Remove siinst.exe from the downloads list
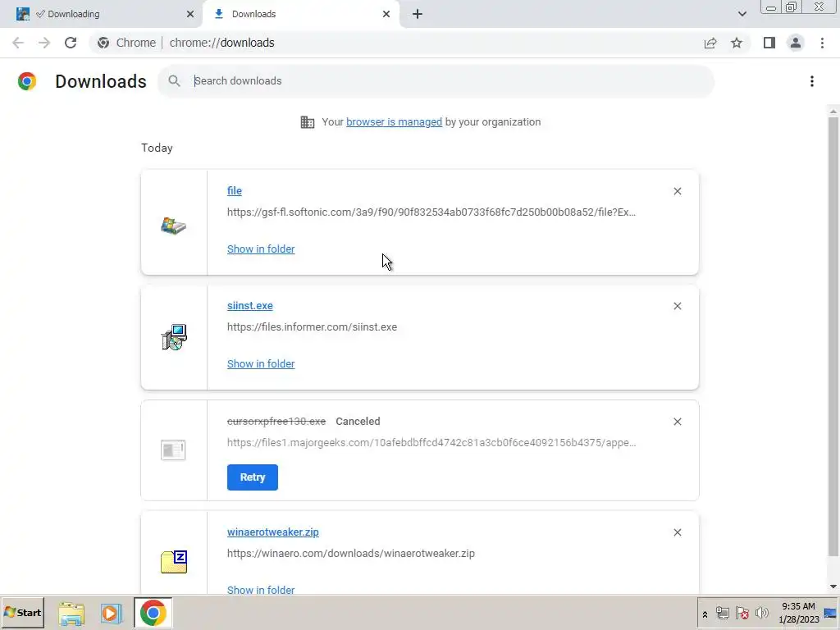Viewport: 840px width, 630px height. 677,306
